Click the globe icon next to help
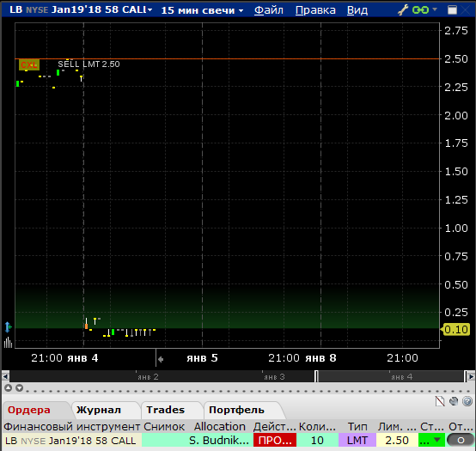Viewport: 476px width, 451px height. 454,401
